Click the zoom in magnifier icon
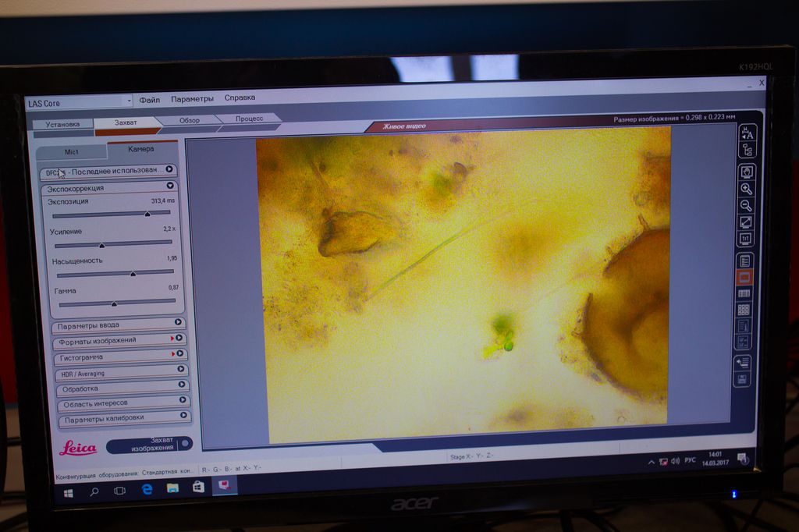 (x=747, y=189)
